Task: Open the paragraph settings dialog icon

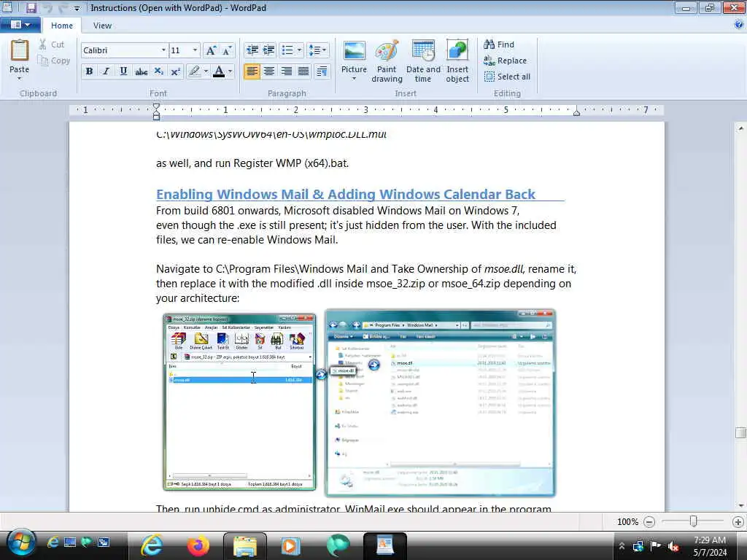Action: click(322, 71)
